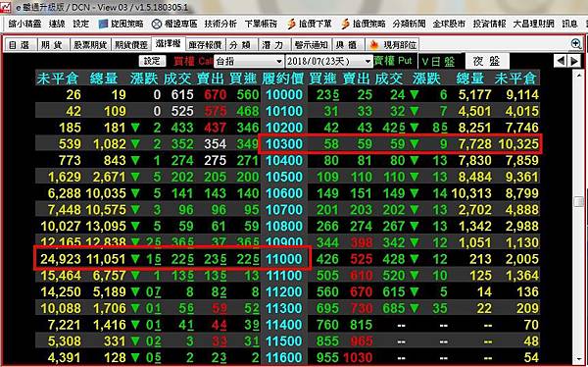The image size is (588, 367).
Task: Select strike price 11000
Action: 284,259
